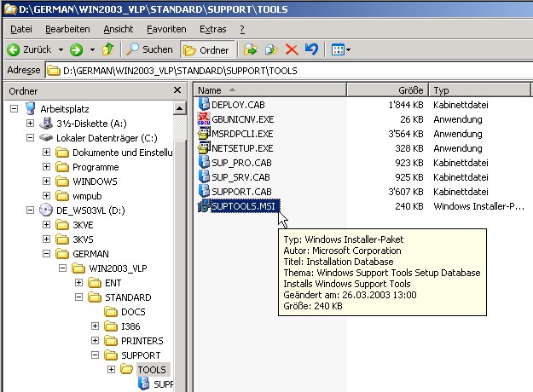Select the DE_WS03VL CD drive icon
Image resolution: width=533 pixels, height=392 pixels.
pos(46,210)
